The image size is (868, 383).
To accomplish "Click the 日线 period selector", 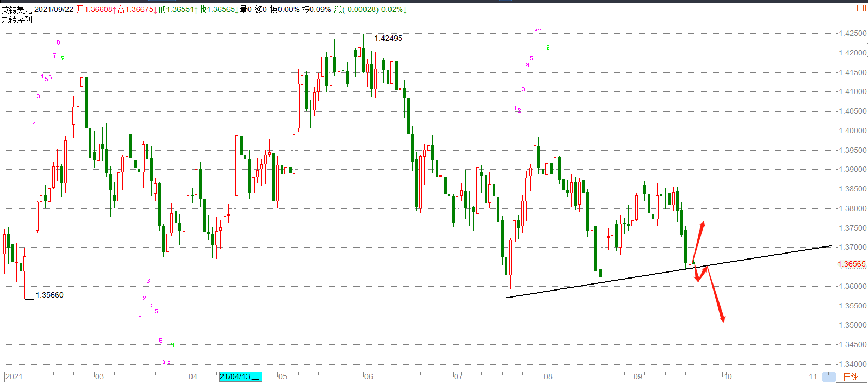I will pos(851,376).
